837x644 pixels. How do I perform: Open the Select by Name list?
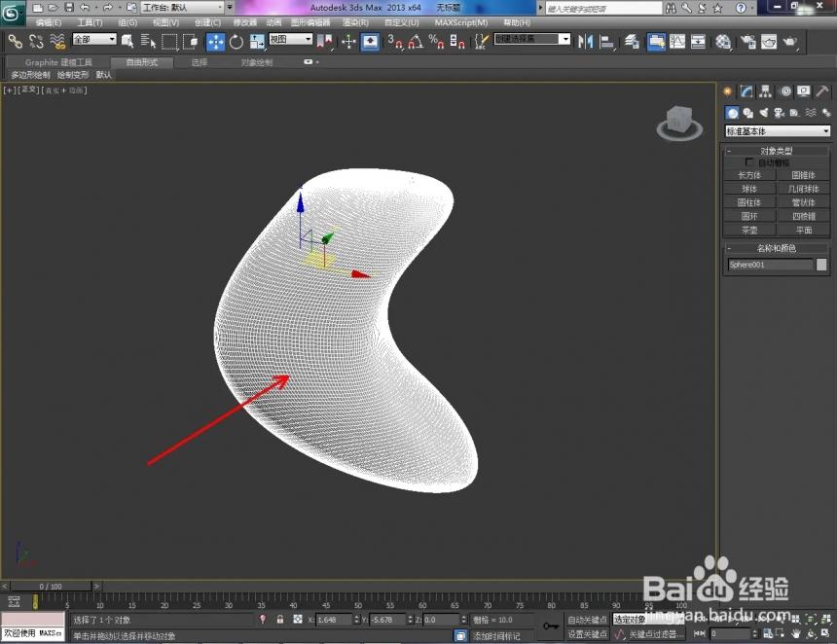click(148, 41)
